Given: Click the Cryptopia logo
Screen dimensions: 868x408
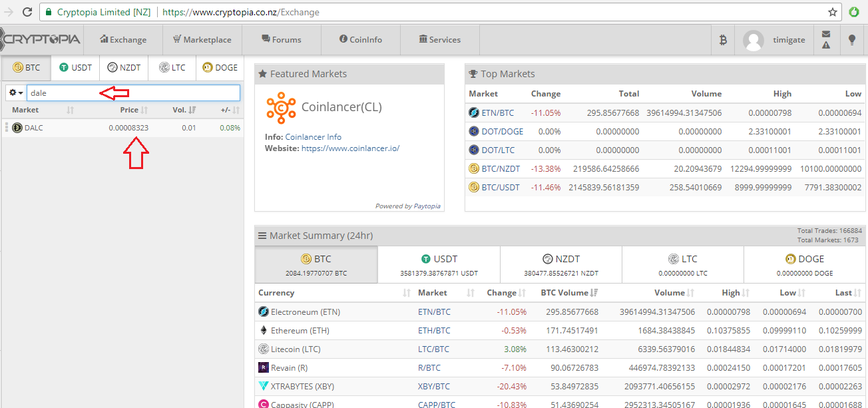Looking at the screenshot, I should 40,39.
